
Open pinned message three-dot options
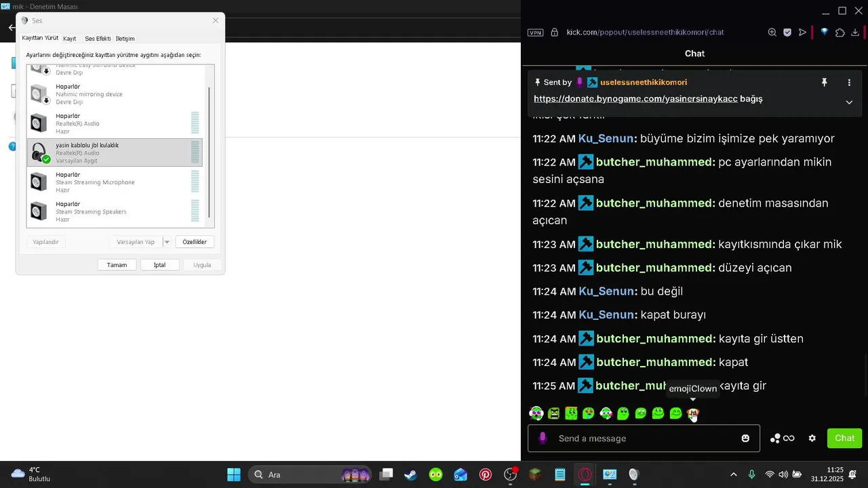[x=849, y=82]
